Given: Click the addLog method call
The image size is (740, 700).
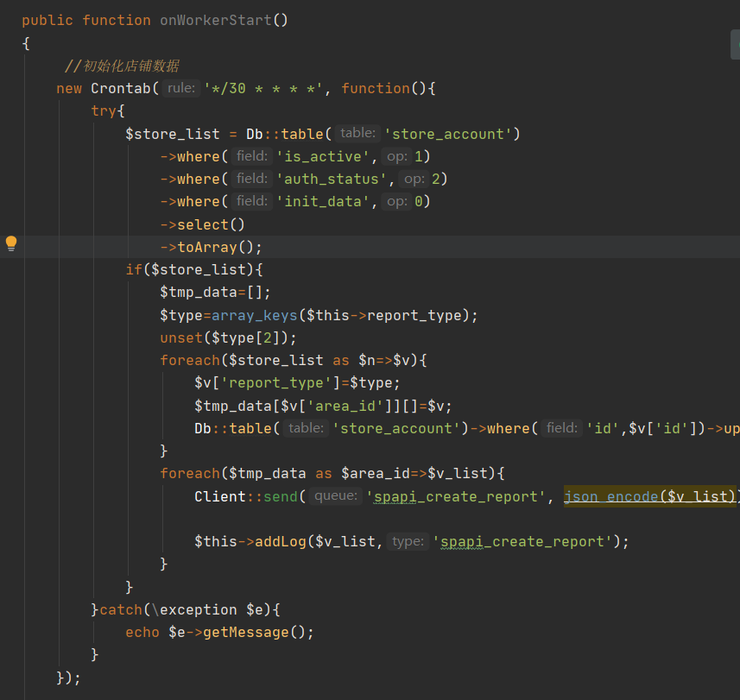Looking at the screenshot, I should tap(281, 541).
